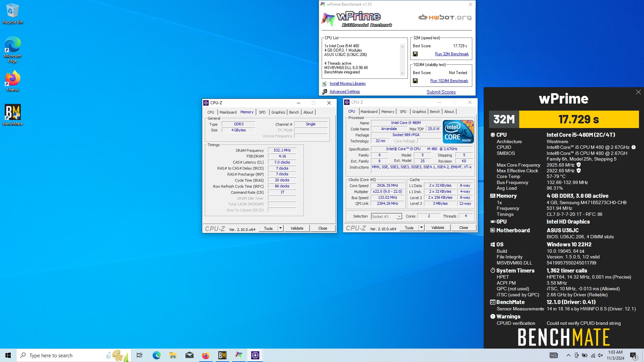Switch to Mainboard tab in the Memory CPU-Z window
This screenshot has width=644, height=362.
pos(228,112)
